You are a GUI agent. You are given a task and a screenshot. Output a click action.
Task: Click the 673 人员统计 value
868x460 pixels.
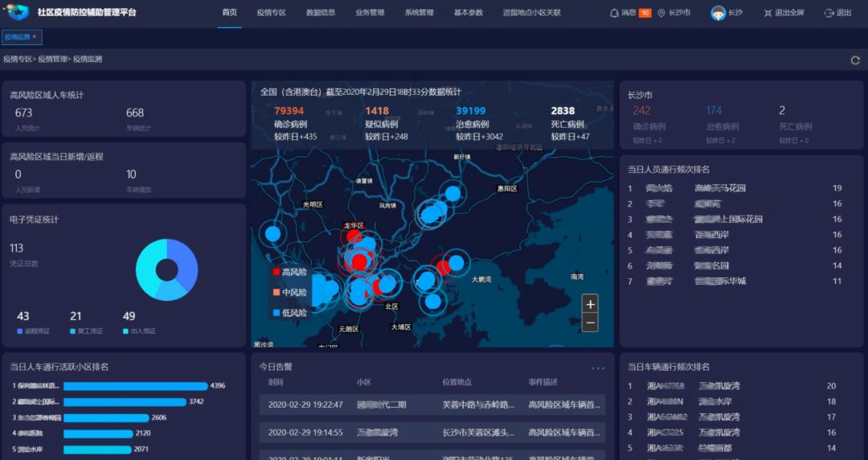click(x=23, y=113)
